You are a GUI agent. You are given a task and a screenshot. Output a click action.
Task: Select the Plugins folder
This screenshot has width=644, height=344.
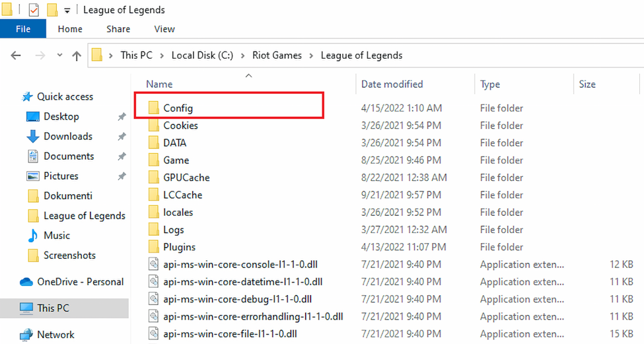tap(179, 247)
